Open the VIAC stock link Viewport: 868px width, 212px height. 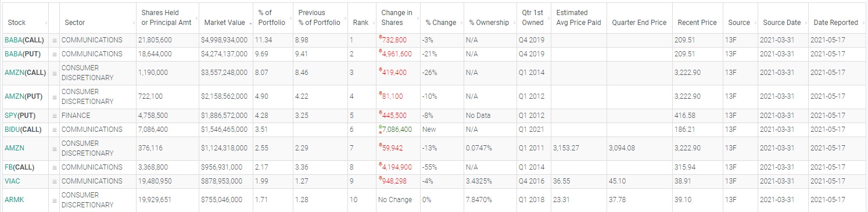[x=12, y=181]
